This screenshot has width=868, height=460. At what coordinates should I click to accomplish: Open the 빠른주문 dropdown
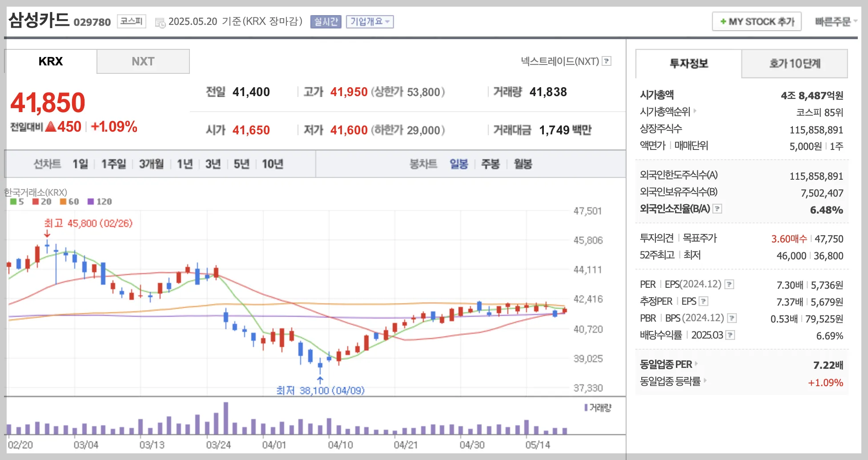pyautogui.click(x=836, y=21)
